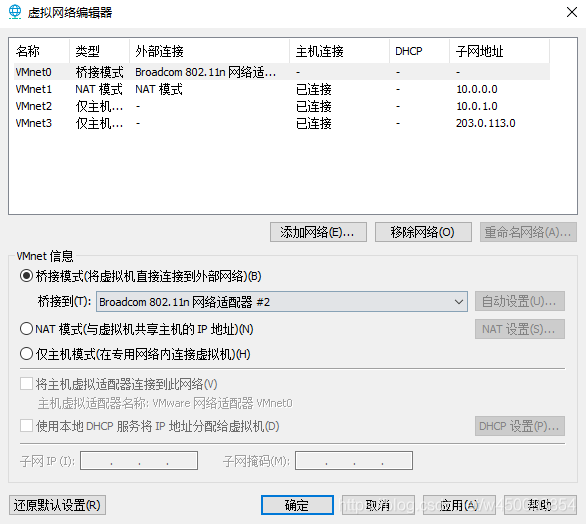Select the 桥接模式 radio button
This screenshot has height=524, width=586.
click(27, 276)
